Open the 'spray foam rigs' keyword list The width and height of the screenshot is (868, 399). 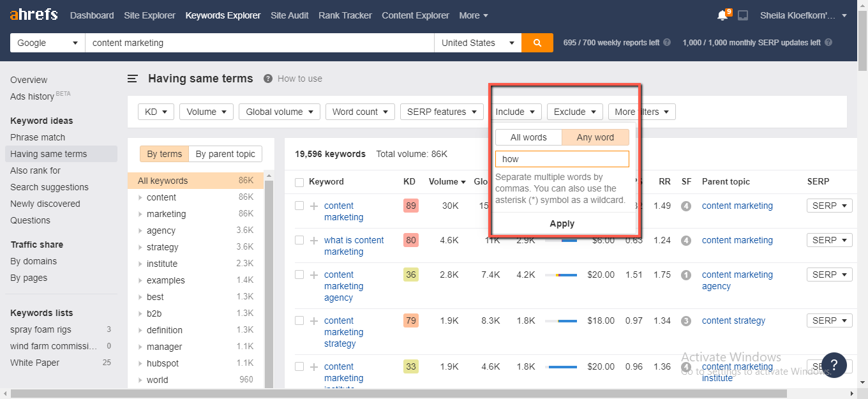tap(41, 329)
